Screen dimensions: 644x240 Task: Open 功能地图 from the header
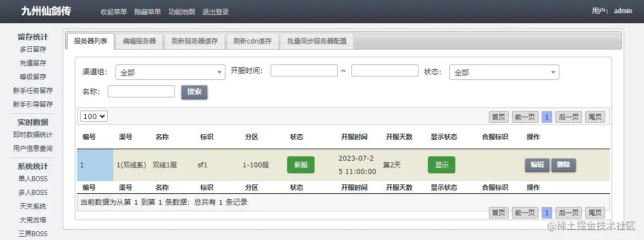click(181, 12)
